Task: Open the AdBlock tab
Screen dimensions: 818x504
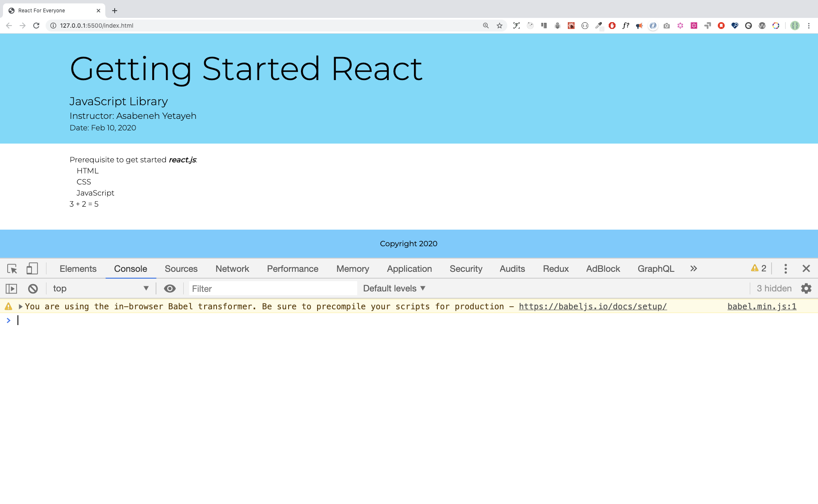Action: coord(603,269)
